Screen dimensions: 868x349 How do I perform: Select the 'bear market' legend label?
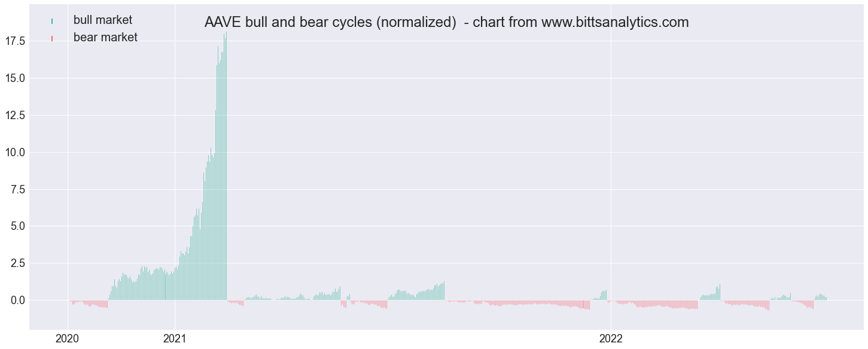[x=105, y=37]
